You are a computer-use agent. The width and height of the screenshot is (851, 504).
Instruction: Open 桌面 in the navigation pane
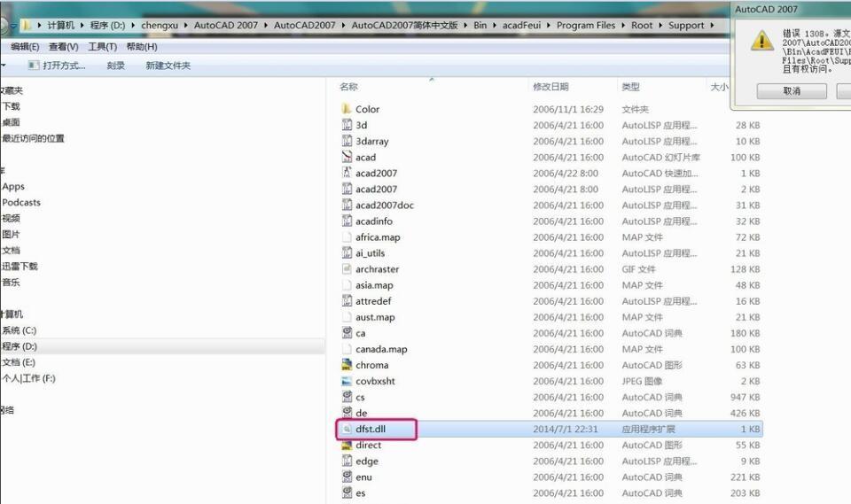[11, 122]
